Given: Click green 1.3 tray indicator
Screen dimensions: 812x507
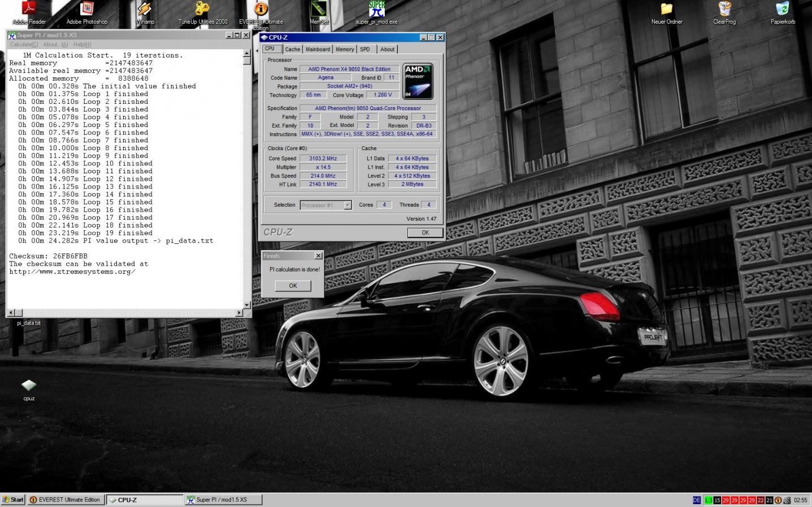Looking at the screenshot, I should click(x=708, y=500).
